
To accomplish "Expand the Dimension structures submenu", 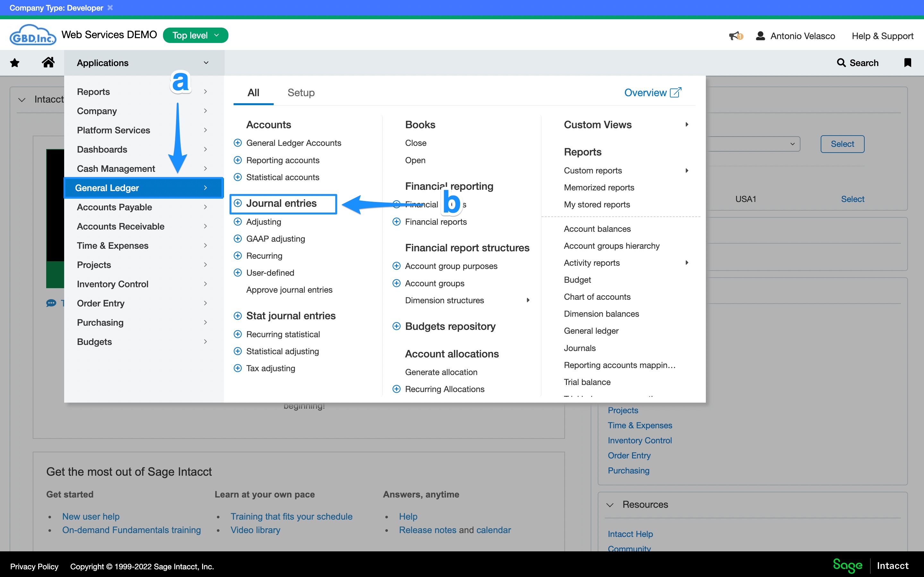I will pyautogui.click(x=528, y=300).
